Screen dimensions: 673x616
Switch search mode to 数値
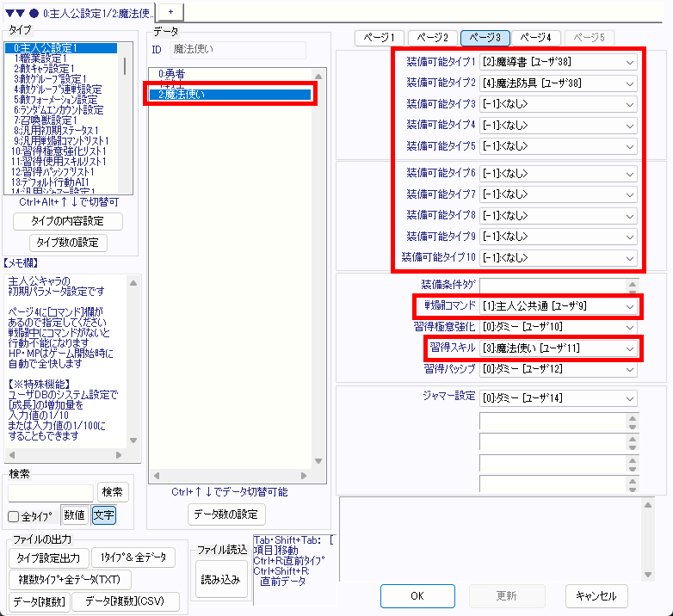(75, 515)
